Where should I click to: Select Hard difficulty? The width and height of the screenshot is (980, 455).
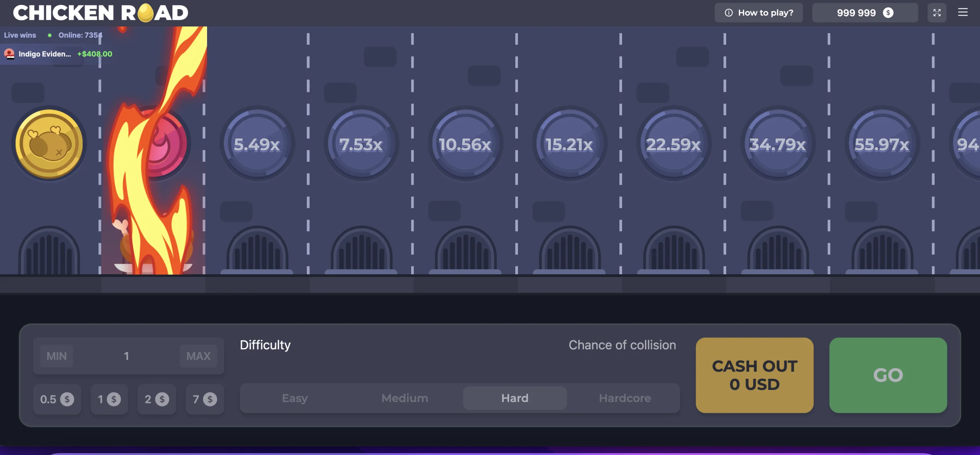click(515, 398)
